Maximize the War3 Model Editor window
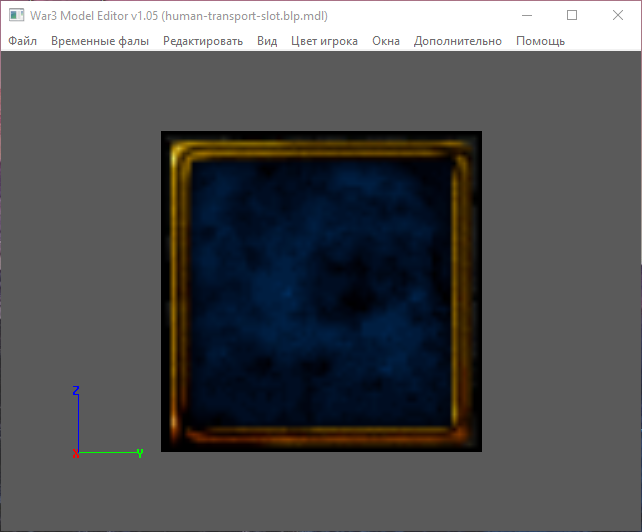 [572, 16]
